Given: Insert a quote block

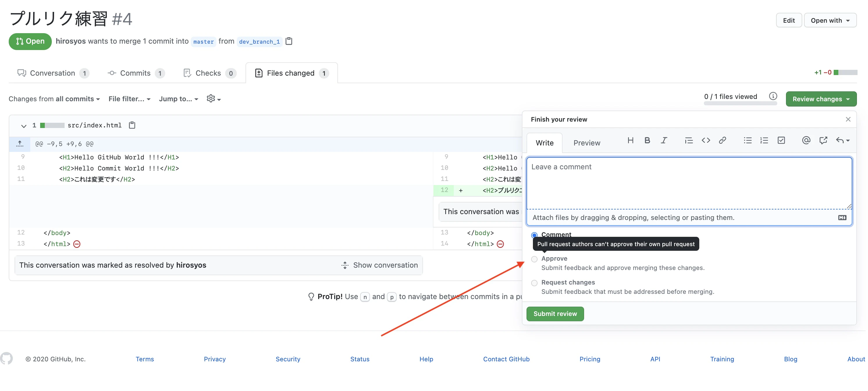Looking at the screenshot, I should pyautogui.click(x=689, y=141).
